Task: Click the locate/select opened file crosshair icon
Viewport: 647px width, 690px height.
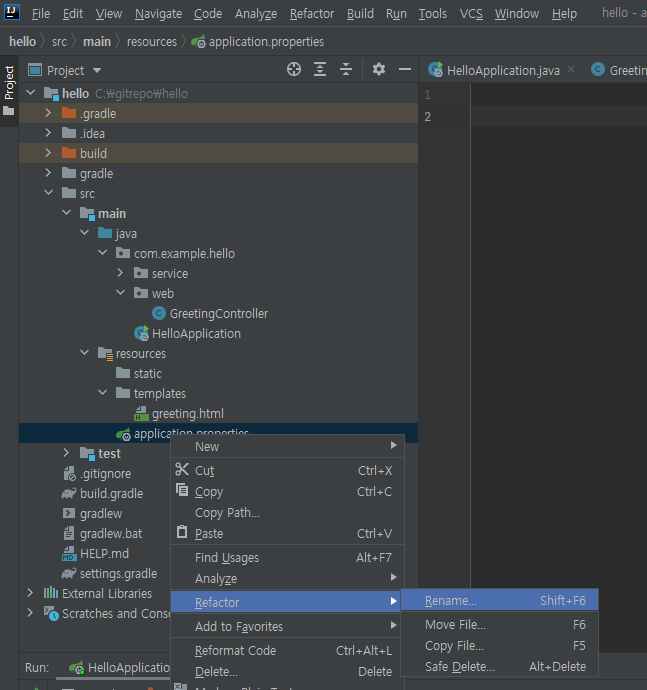Action: [294, 70]
